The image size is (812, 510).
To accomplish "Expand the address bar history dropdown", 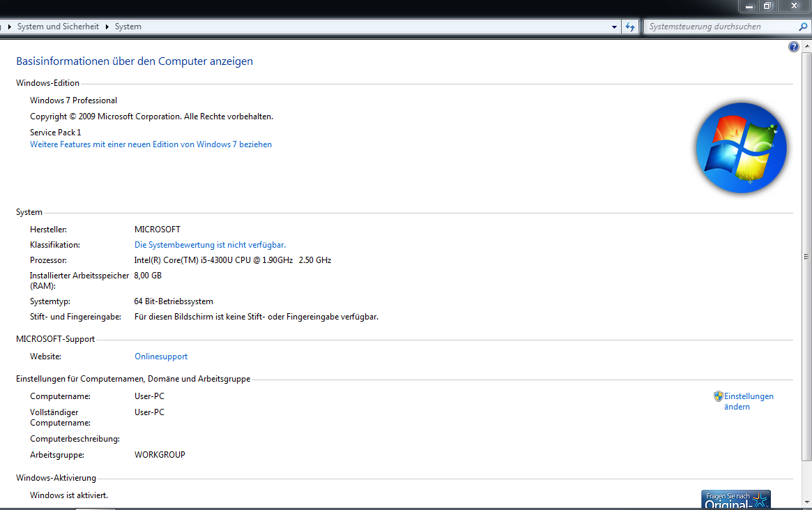I will click(614, 27).
